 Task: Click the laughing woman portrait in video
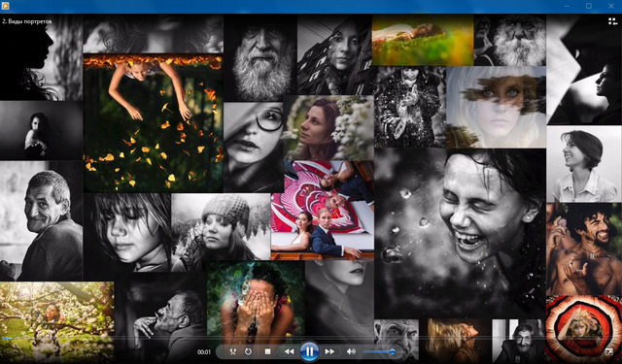[460, 233]
